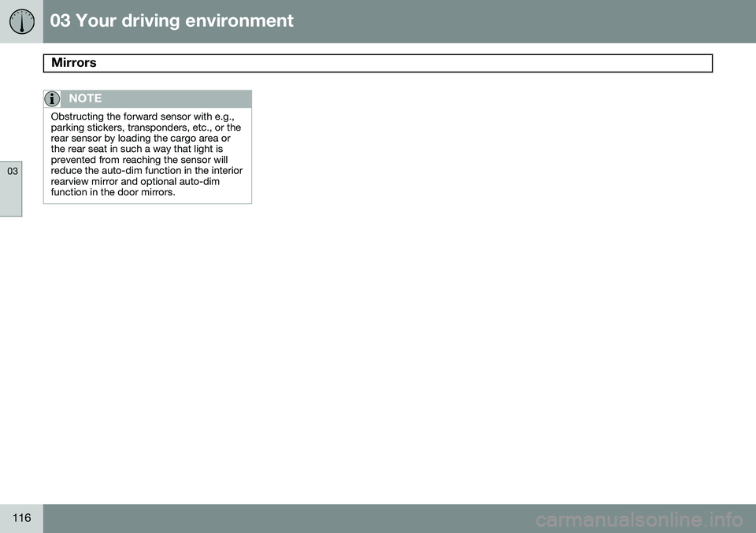
Task: Click the line "Obstructing the forward sensor with e.g.,"
Action: [143, 117]
